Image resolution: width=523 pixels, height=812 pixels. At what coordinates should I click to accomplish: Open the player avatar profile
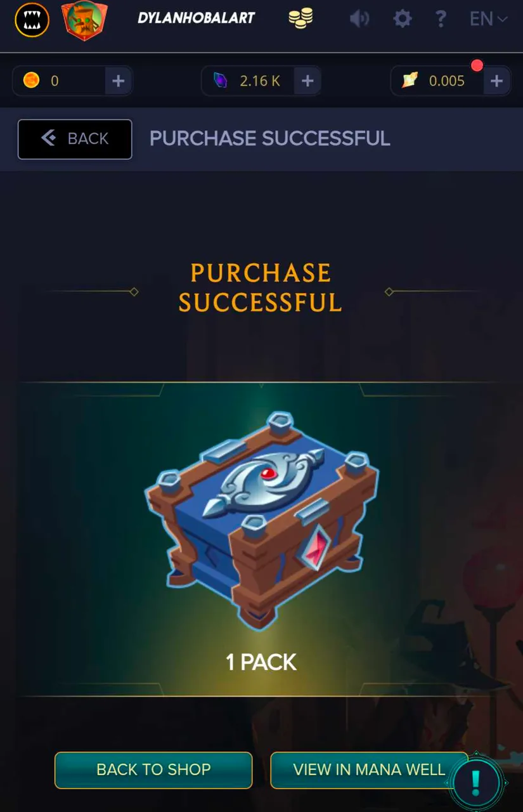click(x=84, y=20)
